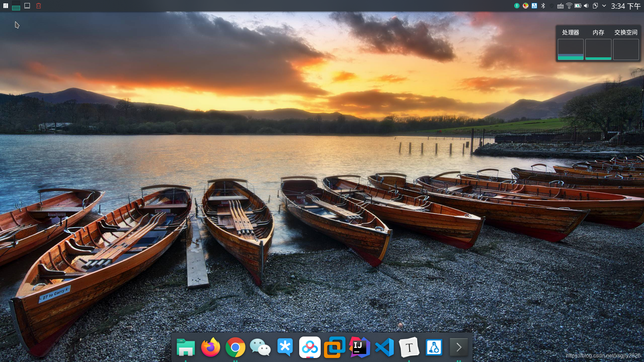Launch IntelliJ IDEA from the dock
This screenshot has height=362, width=644.
[x=359, y=348]
